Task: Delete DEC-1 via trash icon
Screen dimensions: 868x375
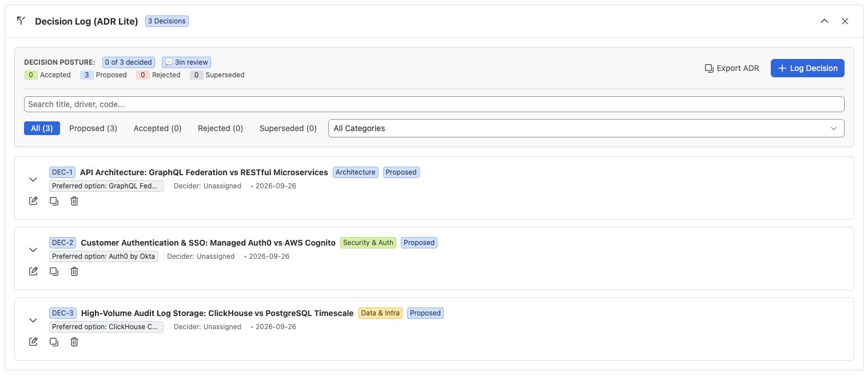Action: [x=74, y=201]
